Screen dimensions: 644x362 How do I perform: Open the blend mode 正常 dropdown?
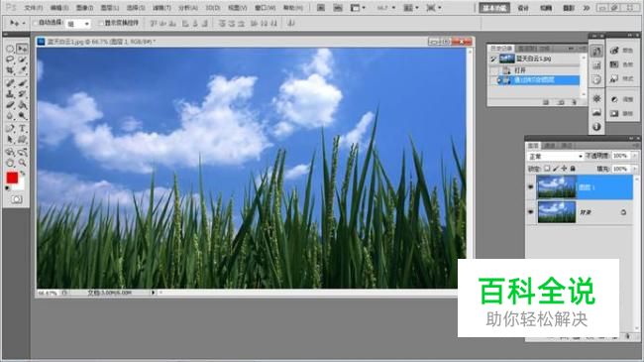555,157
